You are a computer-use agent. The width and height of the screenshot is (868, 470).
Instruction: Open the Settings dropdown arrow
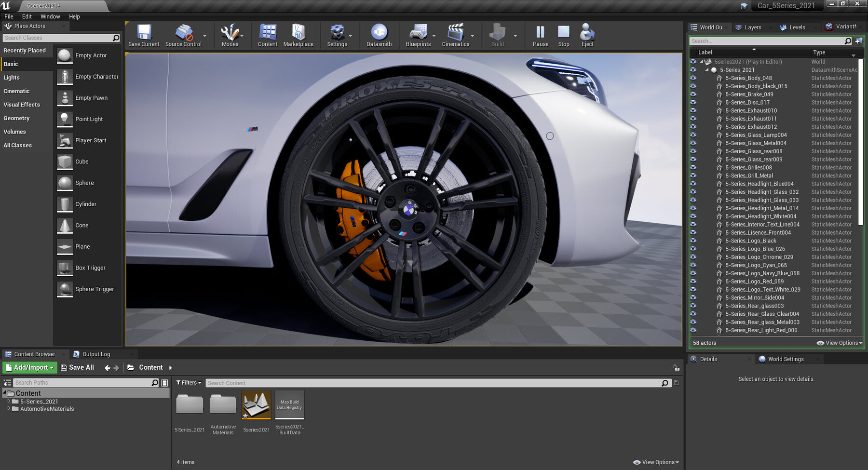[351, 36]
